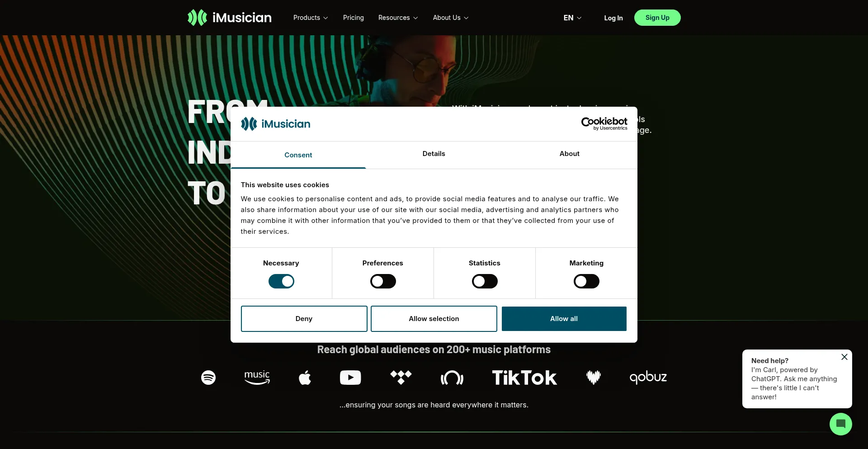Expand the Products menu
This screenshot has height=449, width=868.
coord(311,18)
